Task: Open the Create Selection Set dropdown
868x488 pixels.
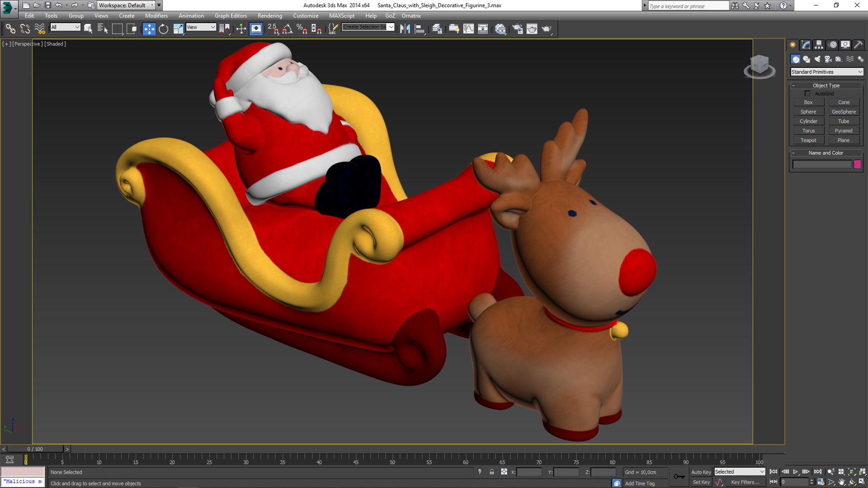Action: 368,27
